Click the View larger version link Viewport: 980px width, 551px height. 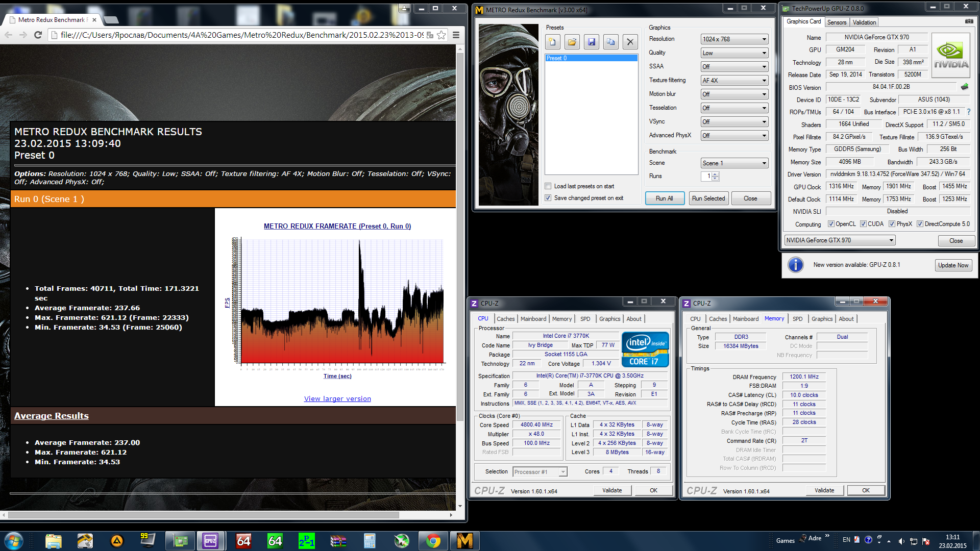click(x=337, y=399)
